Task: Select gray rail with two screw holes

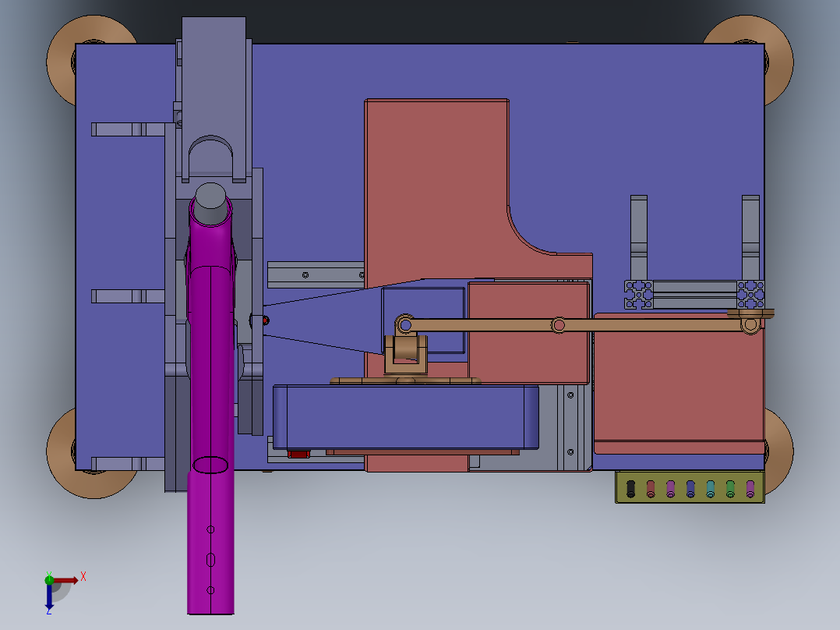Action: click(316, 274)
